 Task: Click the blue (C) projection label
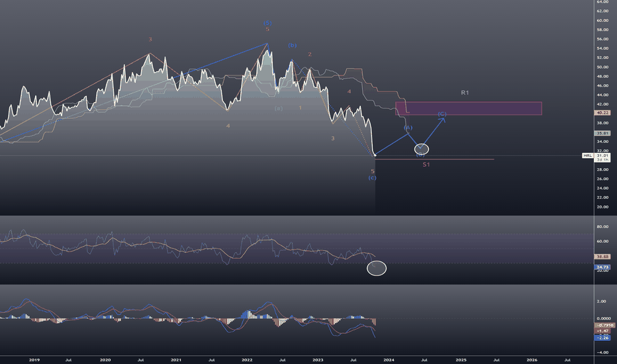442,114
